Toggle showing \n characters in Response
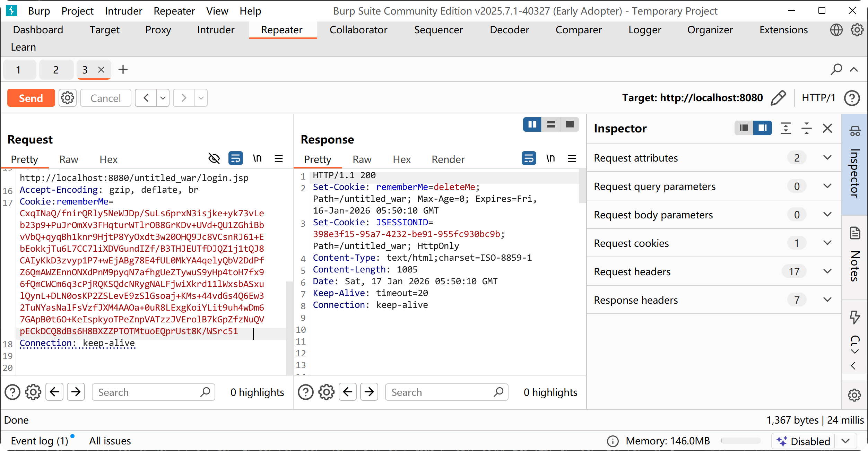This screenshot has height=451, width=868. coord(550,158)
